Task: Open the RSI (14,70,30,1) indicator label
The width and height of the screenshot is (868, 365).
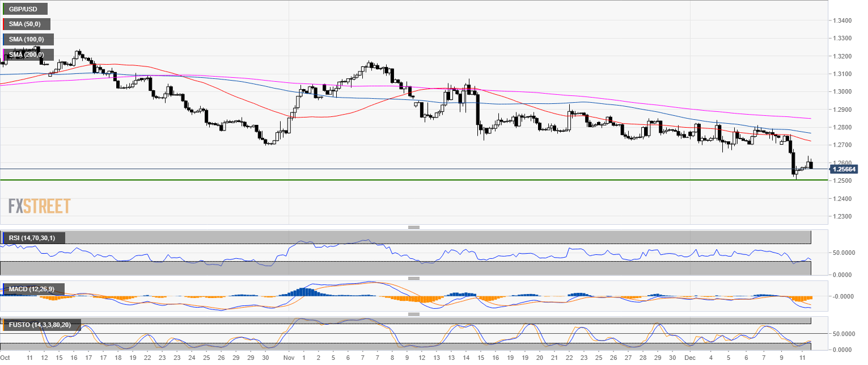Action: click(32, 237)
